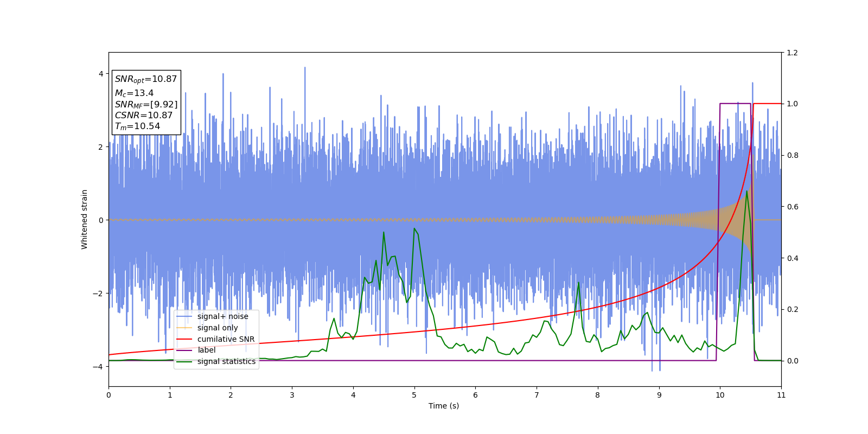Click the right y-axis tick label 0.6
The width and height of the screenshot is (868, 434).
(792, 207)
